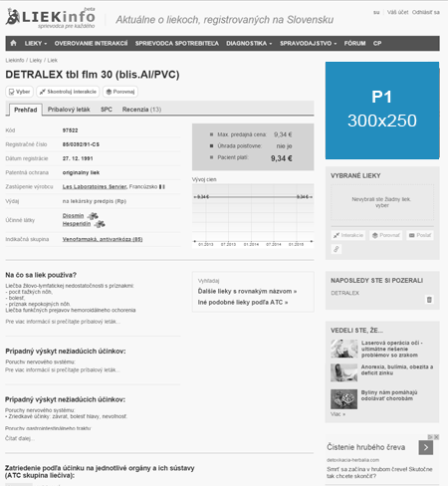Delete the recently viewed DETRALEX with trash icon
Screen dimensions: 448x486
(429, 300)
